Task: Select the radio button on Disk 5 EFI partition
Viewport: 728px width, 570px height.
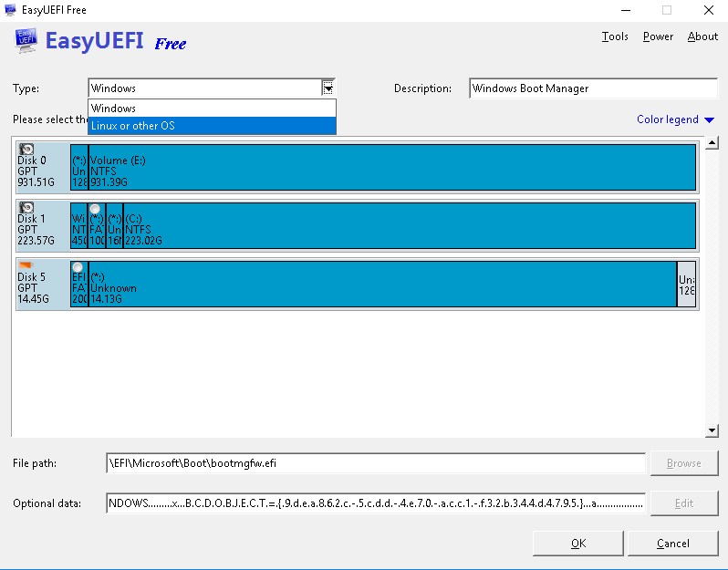Action: pyautogui.click(x=78, y=267)
